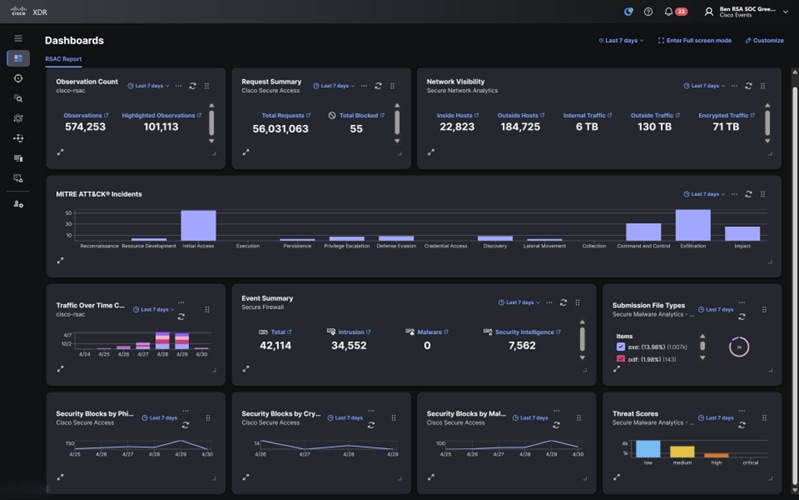This screenshot has width=799, height=500.
Task: Open the Security Intelligence link
Action: [527, 332]
